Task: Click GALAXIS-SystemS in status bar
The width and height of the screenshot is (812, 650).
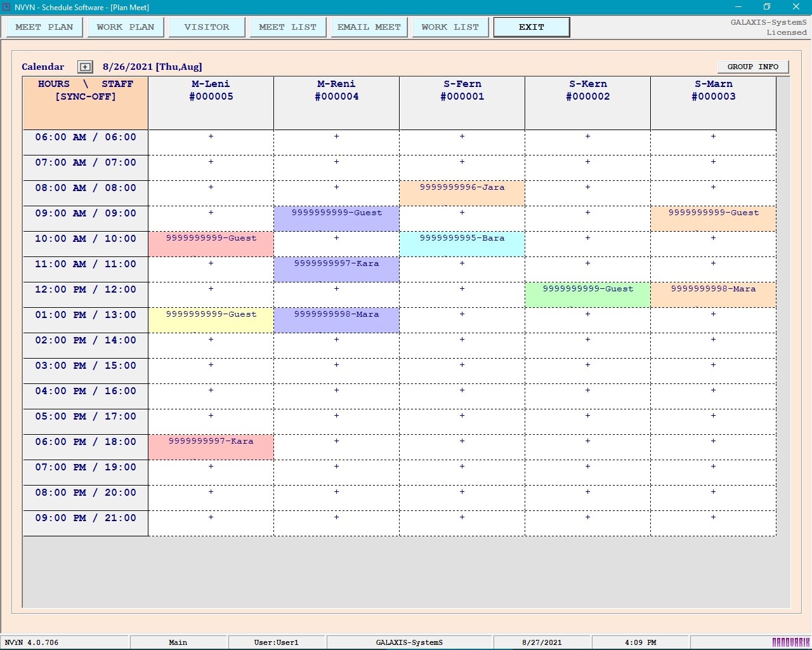Action: 409,642
